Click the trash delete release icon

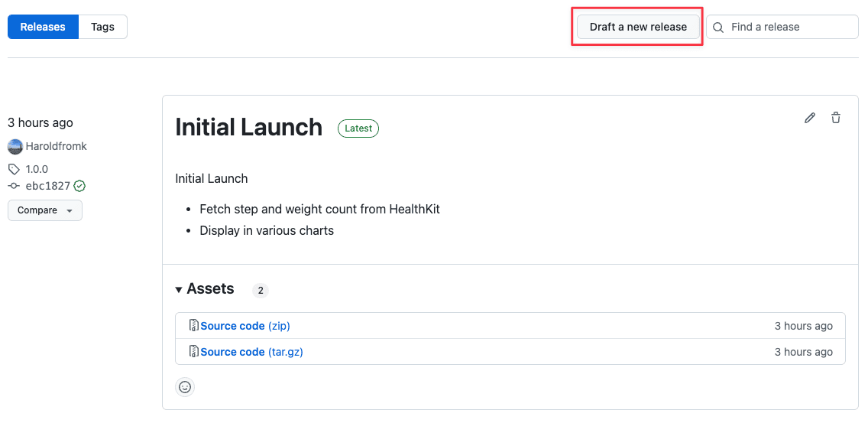pyautogui.click(x=836, y=118)
